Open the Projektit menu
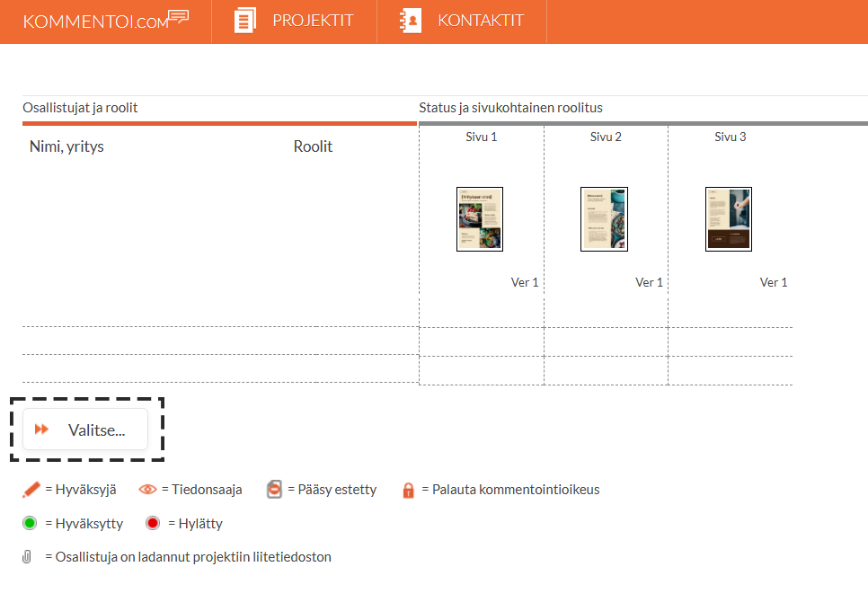 [295, 21]
